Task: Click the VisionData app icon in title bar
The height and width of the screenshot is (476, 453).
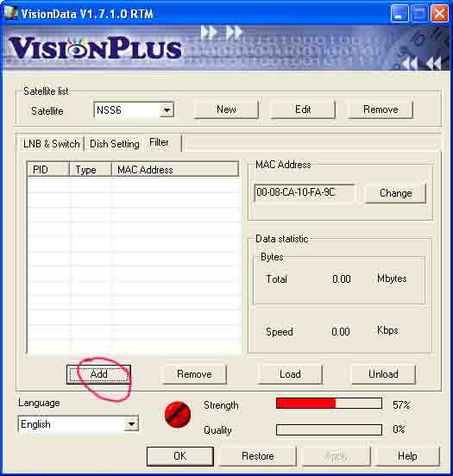Action: (x=11, y=13)
